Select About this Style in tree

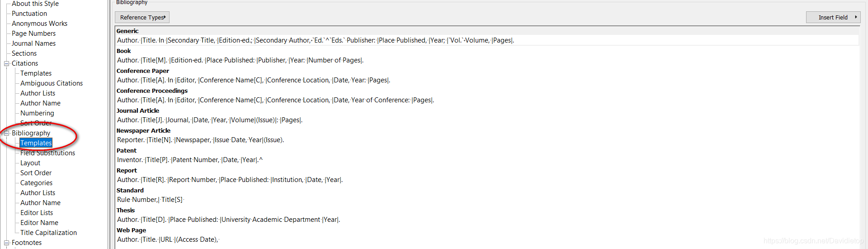coord(35,4)
